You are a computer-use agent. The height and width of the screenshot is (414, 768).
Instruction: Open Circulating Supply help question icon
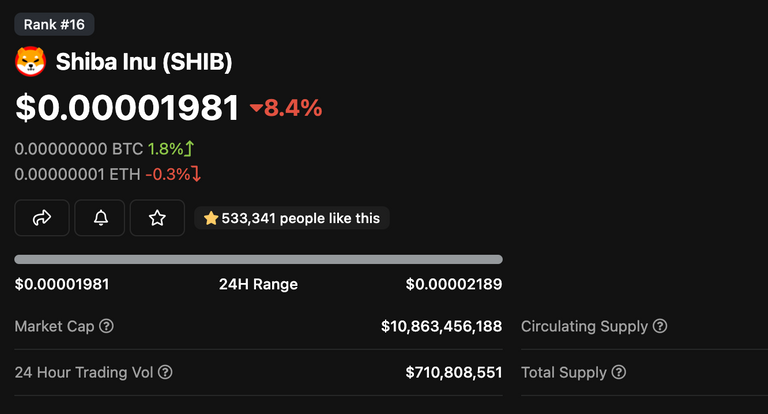tap(660, 326)
